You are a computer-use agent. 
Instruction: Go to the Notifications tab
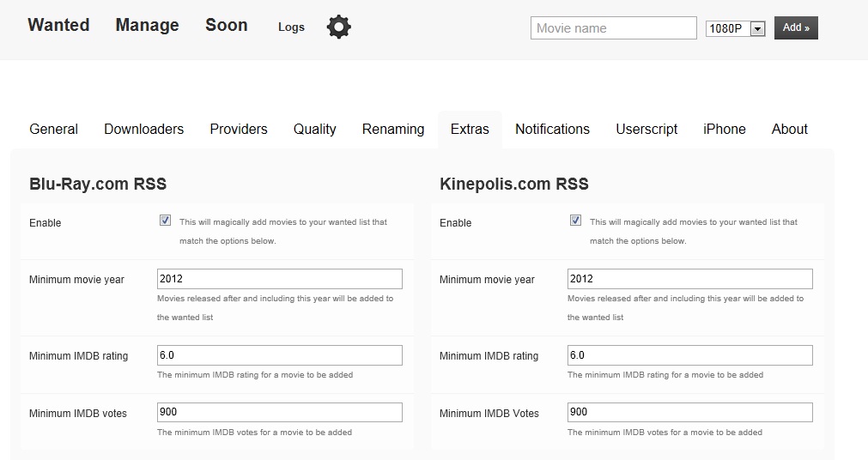pos(552,129)
